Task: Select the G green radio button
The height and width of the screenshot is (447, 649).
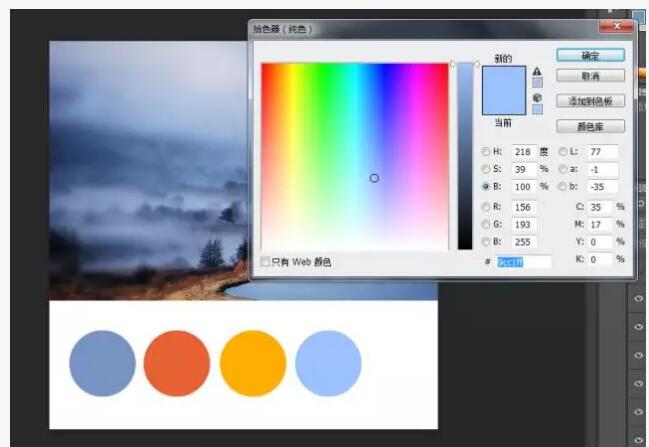Action: [x=486, y=224]
